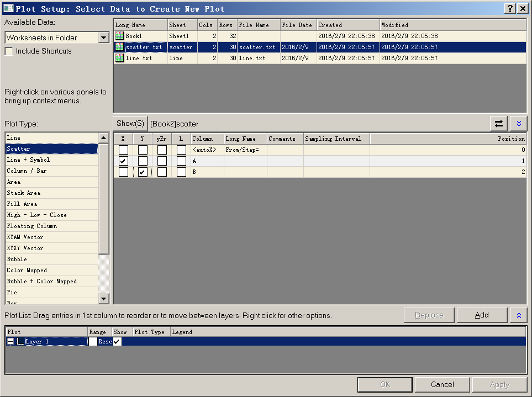
Task: Select the Bubble plot type
Action: pyautogui.click(x=52, y=260)
